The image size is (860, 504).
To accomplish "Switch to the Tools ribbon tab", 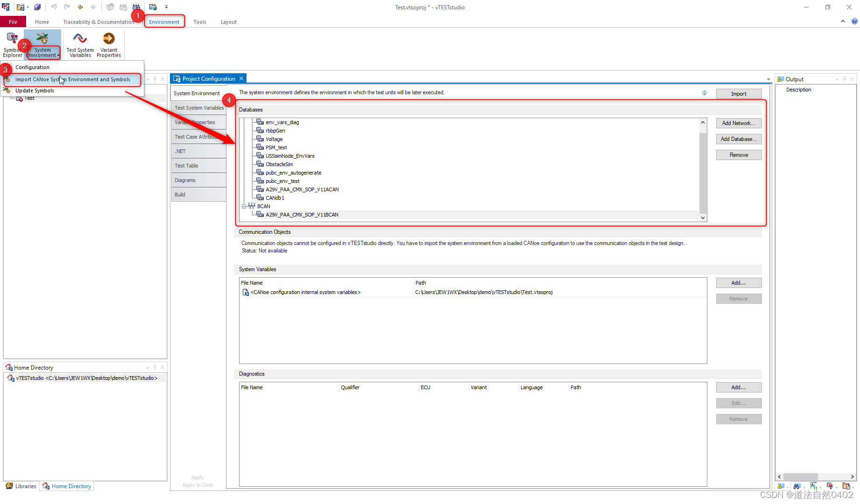I will pos(200,21).
